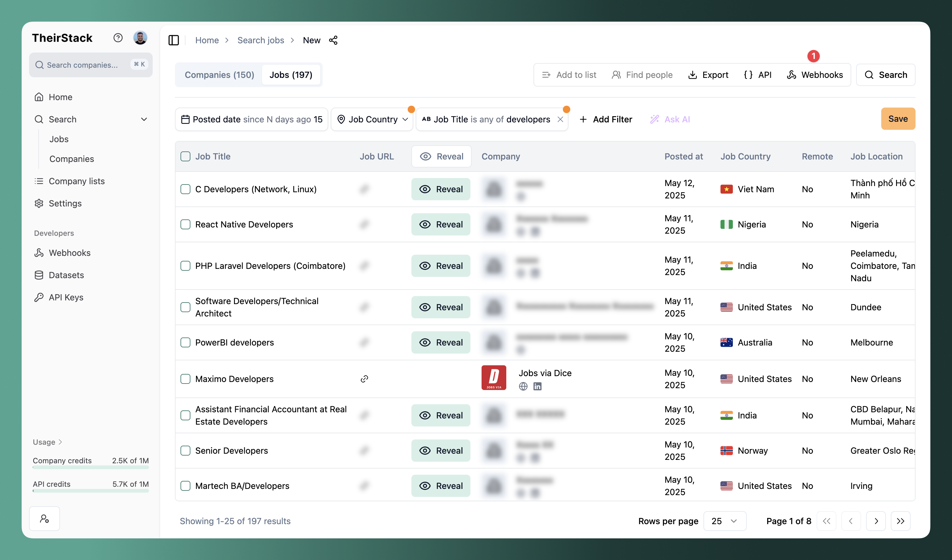This screenshot has height=560, width=952.
Task: Open Maximo Developers job URL link icon
Action: point(364,379)
